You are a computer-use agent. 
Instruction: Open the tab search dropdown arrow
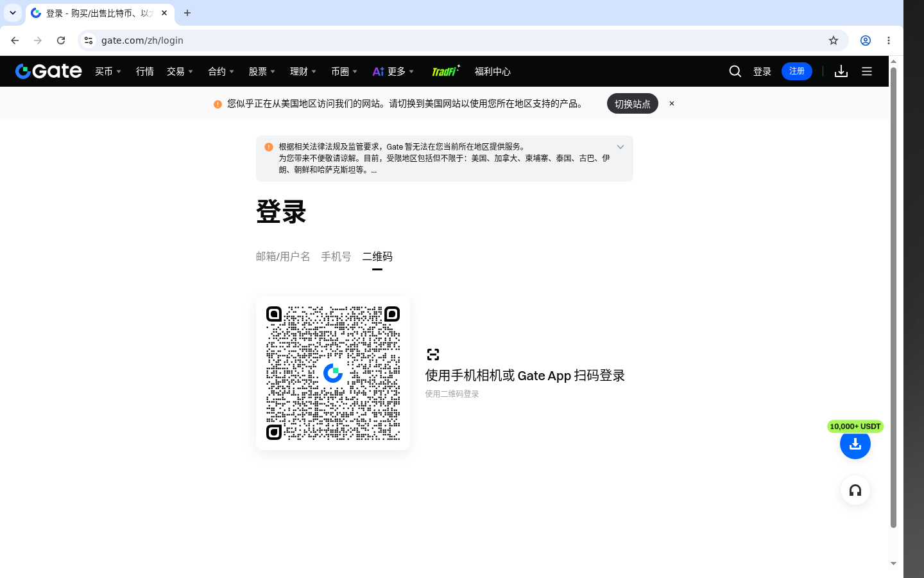[13, 13]
